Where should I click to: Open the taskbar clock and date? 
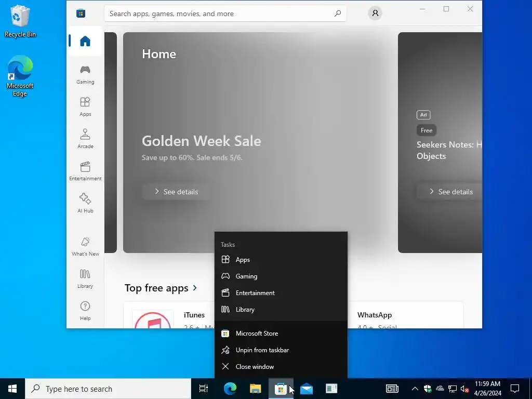pos(487,389)
